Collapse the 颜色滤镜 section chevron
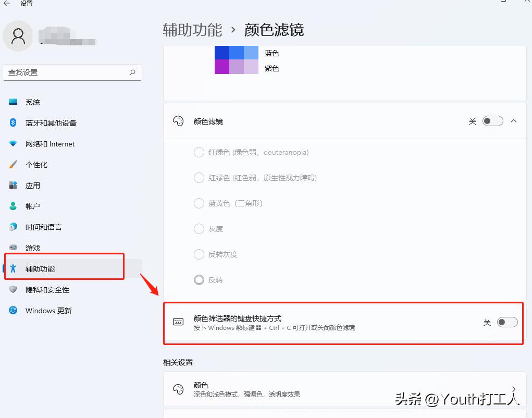 [514, 120]
